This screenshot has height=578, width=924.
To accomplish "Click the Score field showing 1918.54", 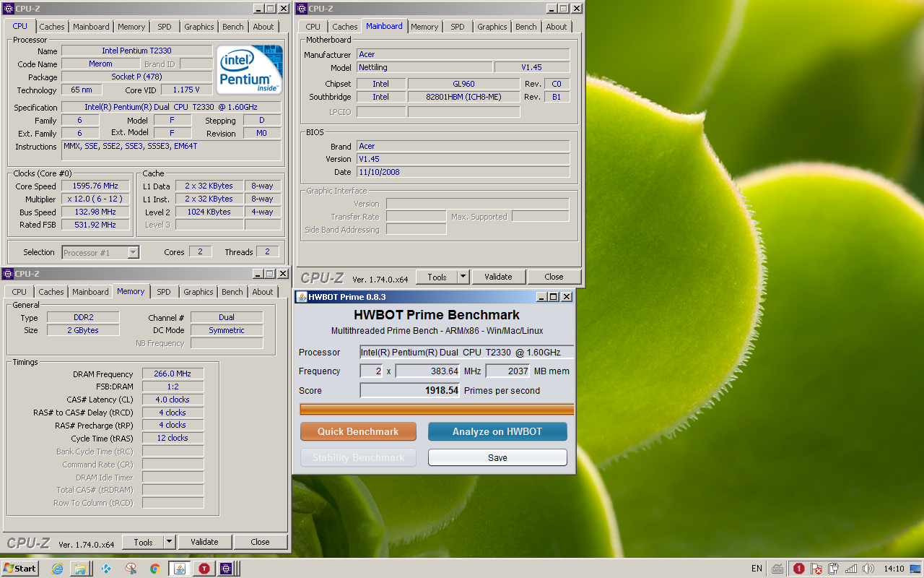I will click(410, 390).
